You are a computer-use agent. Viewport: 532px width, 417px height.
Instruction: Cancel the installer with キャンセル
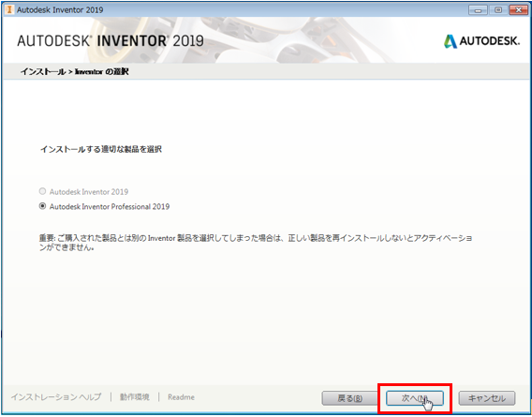(487, 398)
